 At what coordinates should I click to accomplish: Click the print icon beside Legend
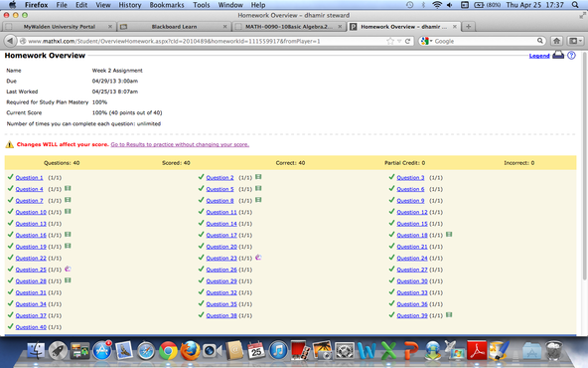coord(558,55)
